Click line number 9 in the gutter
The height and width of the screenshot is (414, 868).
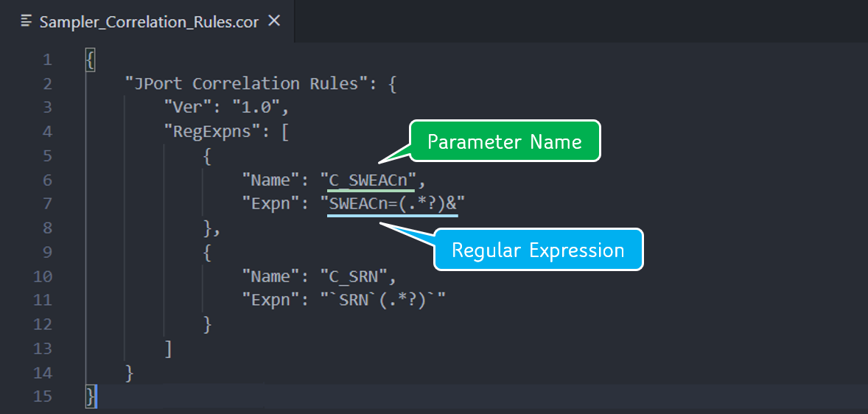(x=47, y=252)
